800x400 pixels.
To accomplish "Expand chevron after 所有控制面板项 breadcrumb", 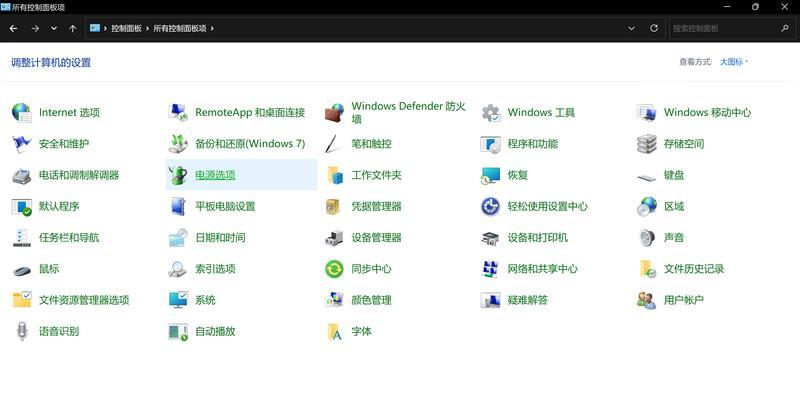I will 212,29.
